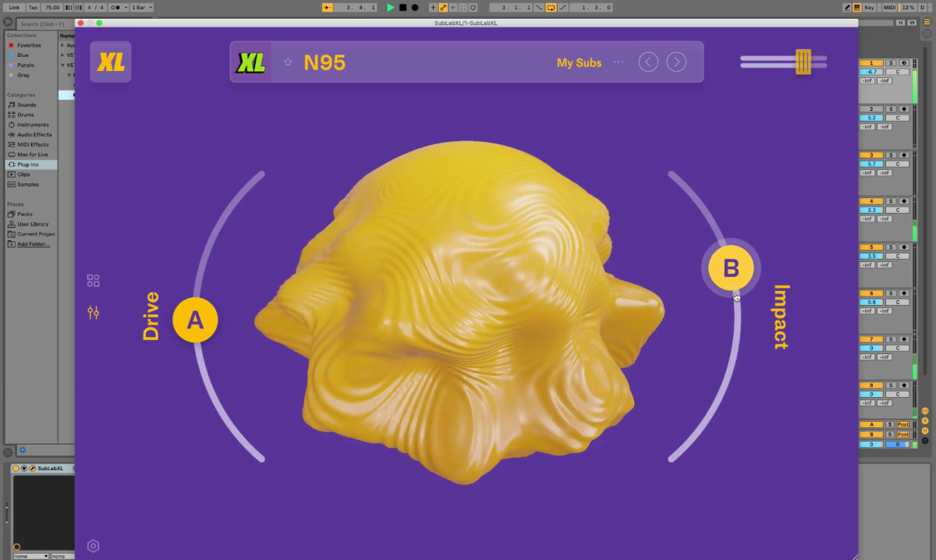936x560 pixels.
Task: Toggle the computer MIDI keyboard icon
Action: point(857,7)
